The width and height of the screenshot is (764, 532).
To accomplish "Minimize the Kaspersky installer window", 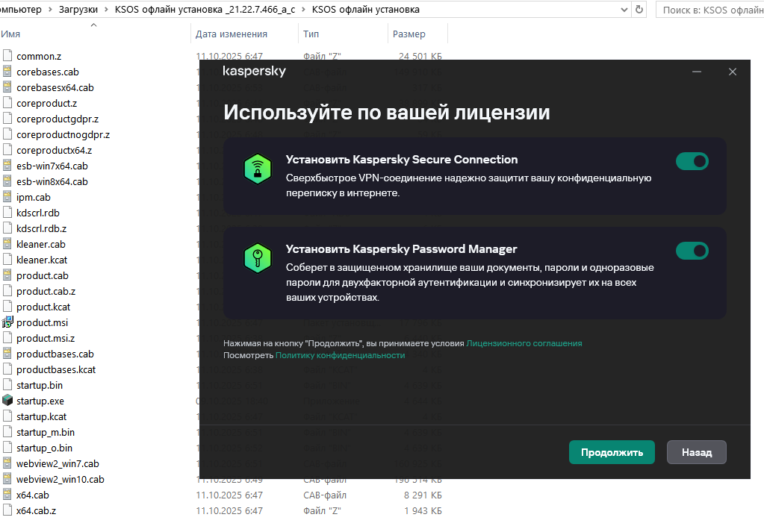I will point(697,72).
